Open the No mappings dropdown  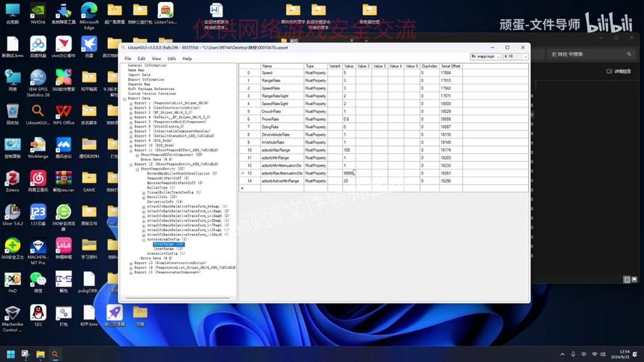click(485, 56)
